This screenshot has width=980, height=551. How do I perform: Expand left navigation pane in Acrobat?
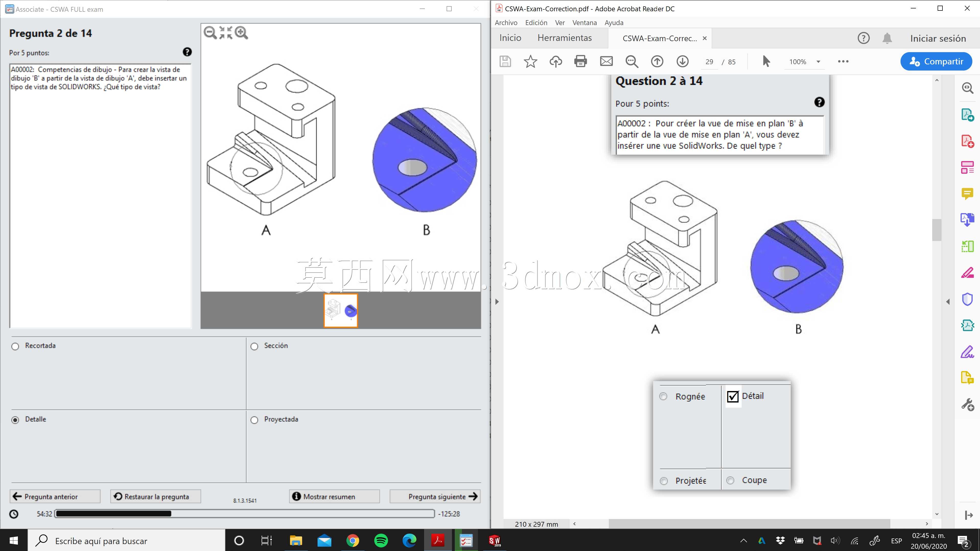click(497, 302)
